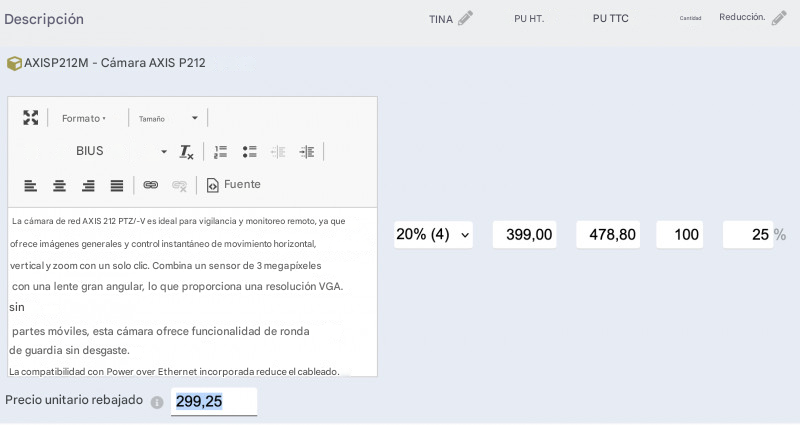Edit the TINA column pencil icon
This screenshot has width=800, height=425.
click(x=465, y=18)
